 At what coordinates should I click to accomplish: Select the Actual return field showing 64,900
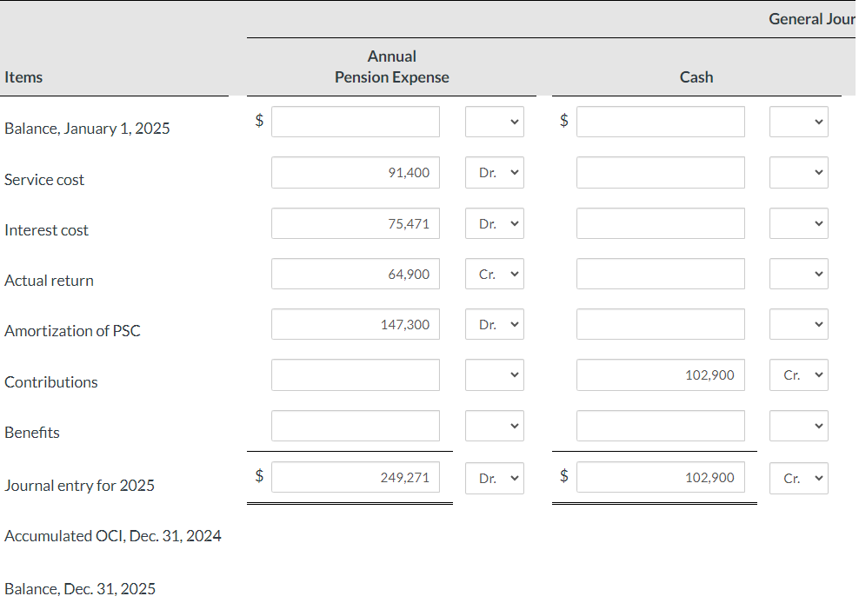[355, 274]
